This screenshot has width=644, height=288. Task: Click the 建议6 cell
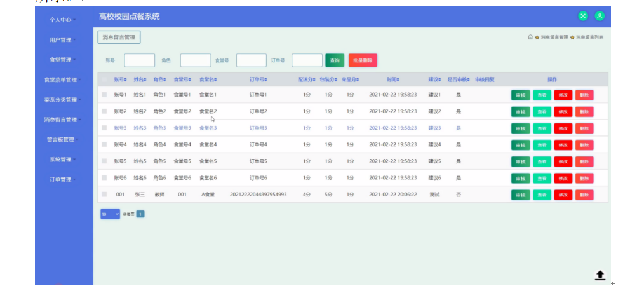point(434,178)
